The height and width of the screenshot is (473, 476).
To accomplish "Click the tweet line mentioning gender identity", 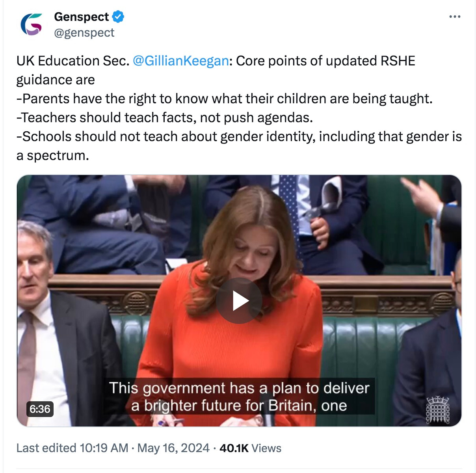I will click(x=239, y=146).
